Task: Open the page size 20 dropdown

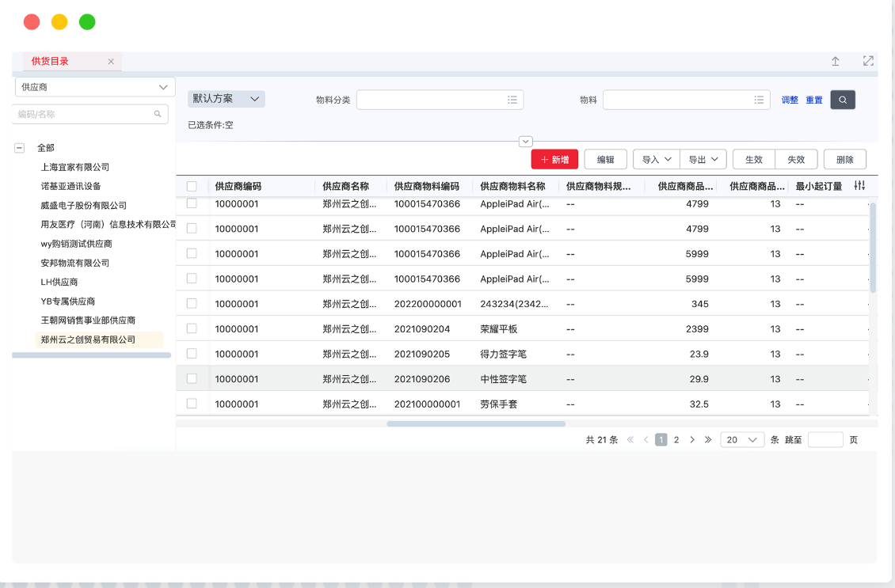Action: coord(742,440)
